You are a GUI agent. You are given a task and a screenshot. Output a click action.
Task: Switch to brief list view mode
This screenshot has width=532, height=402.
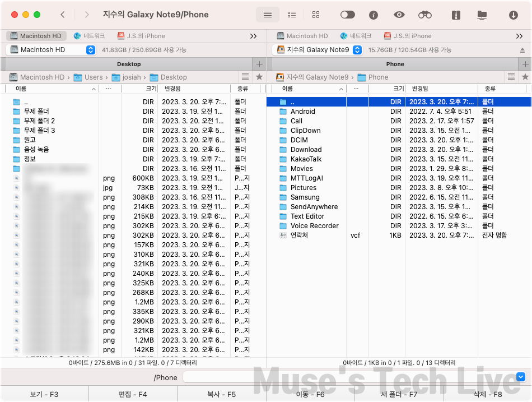tap(291, 15)
